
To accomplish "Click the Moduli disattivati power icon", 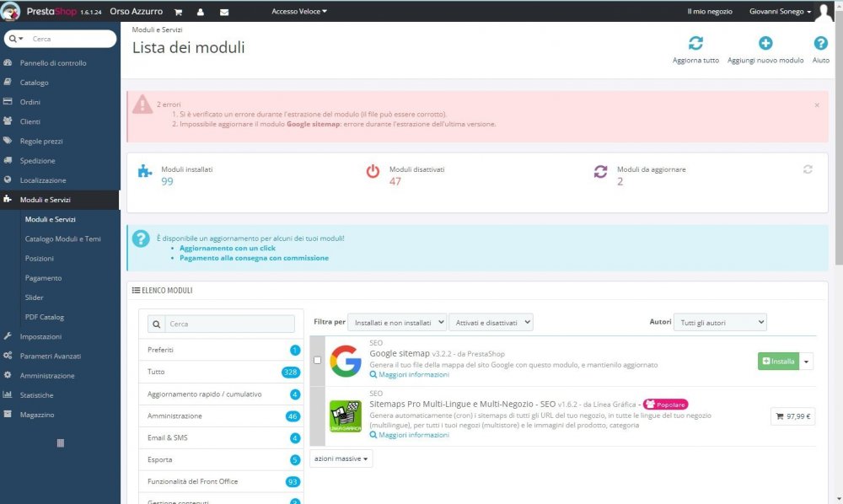I will coord(373,171).
